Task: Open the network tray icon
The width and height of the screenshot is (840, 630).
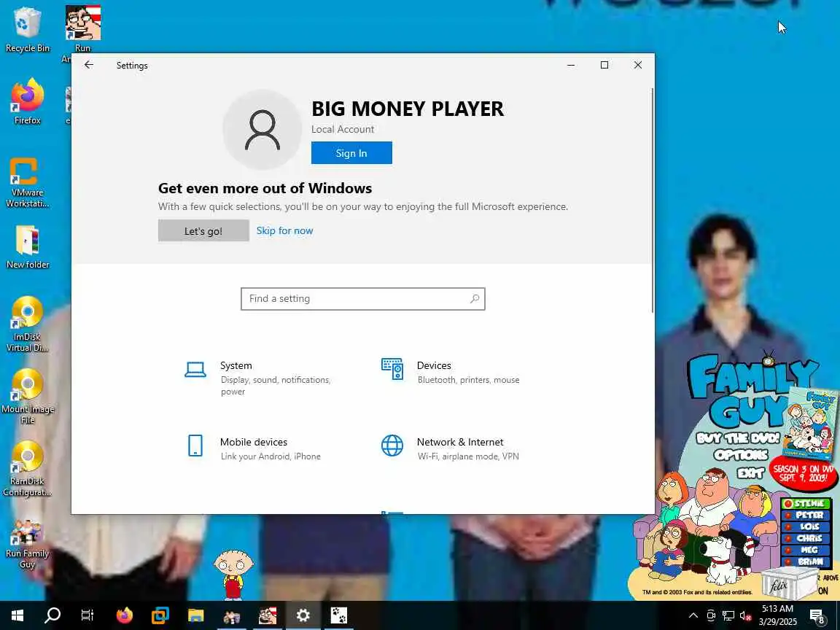Action: pos(728,615)
